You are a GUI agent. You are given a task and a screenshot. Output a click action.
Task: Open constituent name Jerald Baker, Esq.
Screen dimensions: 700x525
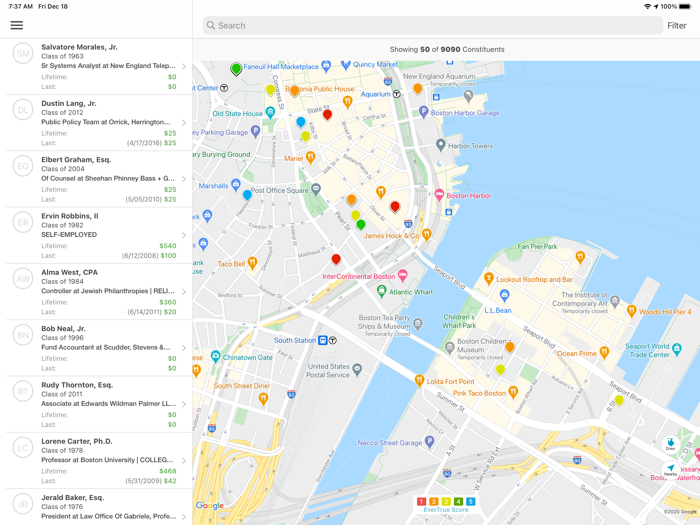[73, 497]
